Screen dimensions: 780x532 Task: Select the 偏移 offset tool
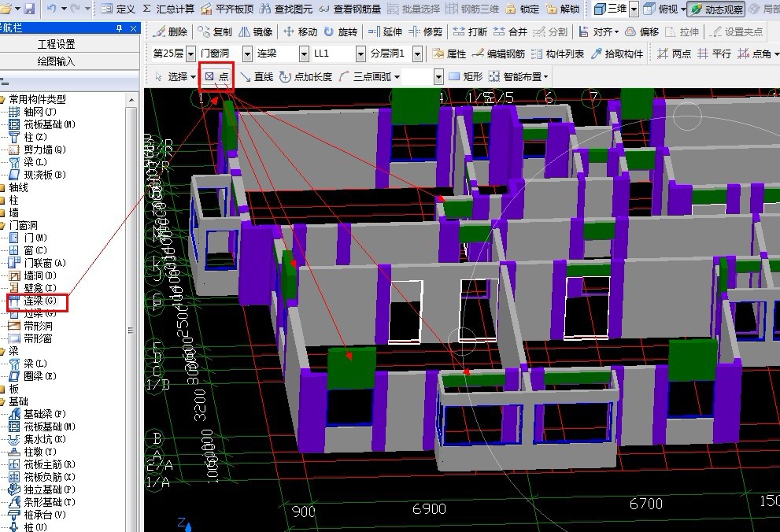[641, 31]
